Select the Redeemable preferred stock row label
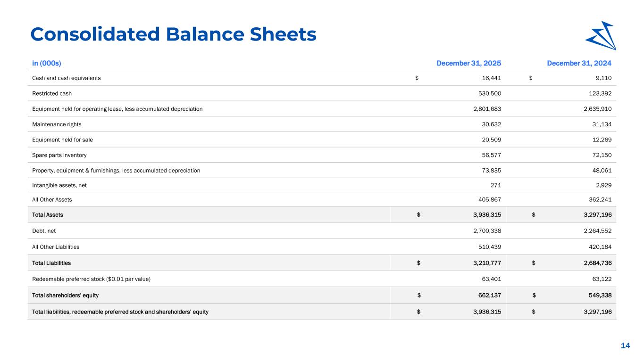 [x=91, y=279]
